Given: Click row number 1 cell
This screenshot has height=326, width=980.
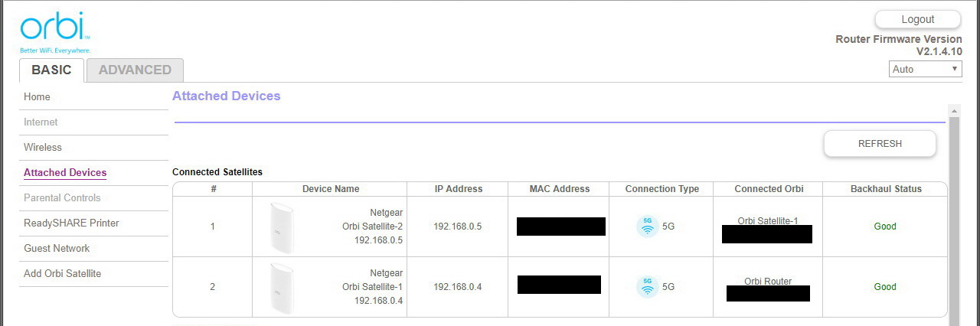Looking at the screenshot, I should (213, 227).
